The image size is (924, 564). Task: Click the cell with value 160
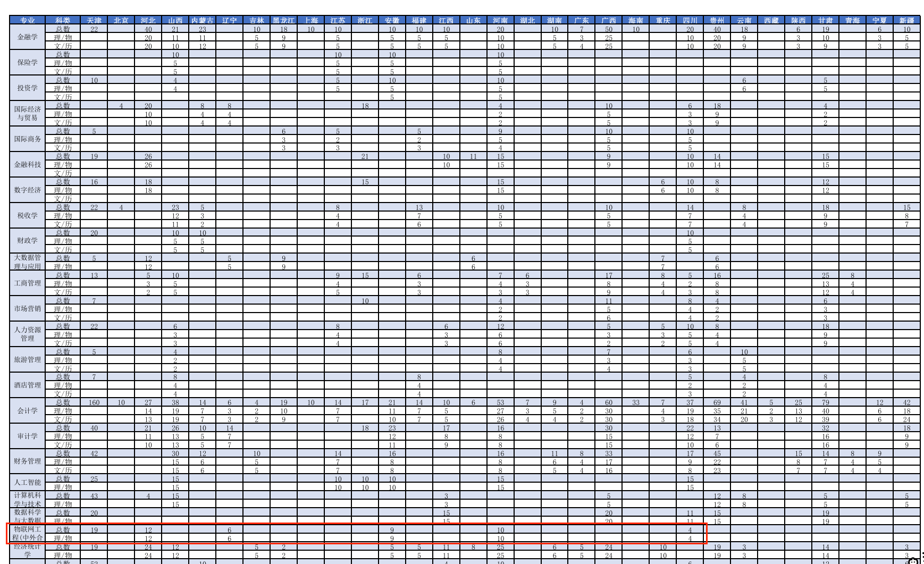pyautogui.click(x=94, y=402)
